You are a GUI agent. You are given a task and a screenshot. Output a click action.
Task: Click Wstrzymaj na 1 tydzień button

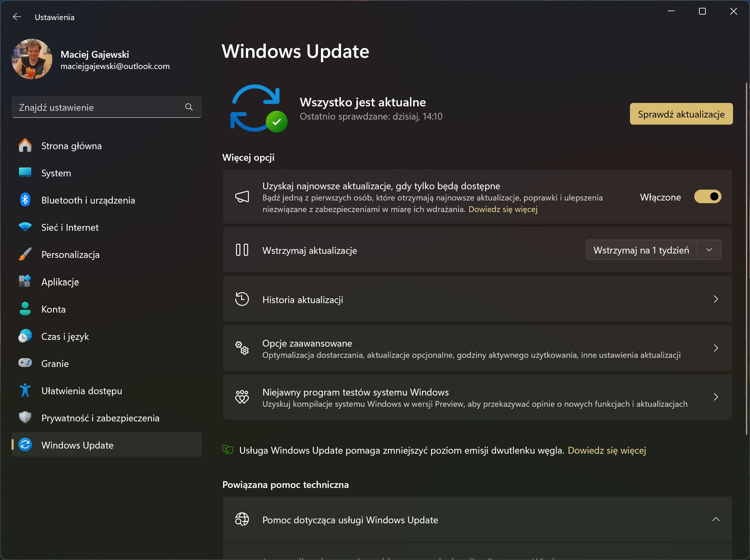642,250
